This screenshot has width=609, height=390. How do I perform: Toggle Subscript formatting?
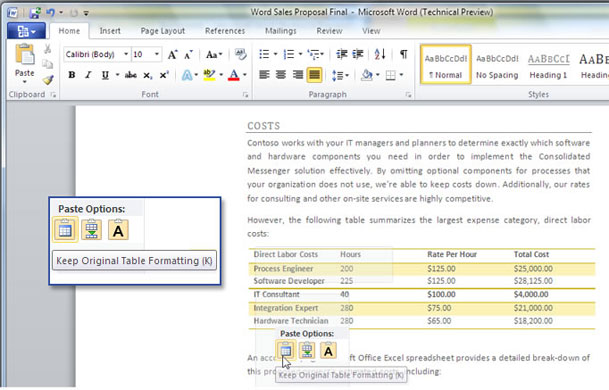coord(147,75)
